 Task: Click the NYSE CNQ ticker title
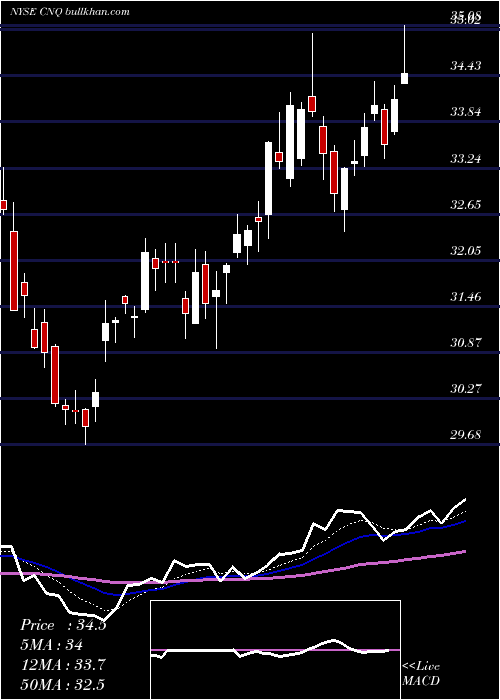[x=70, y=12]
